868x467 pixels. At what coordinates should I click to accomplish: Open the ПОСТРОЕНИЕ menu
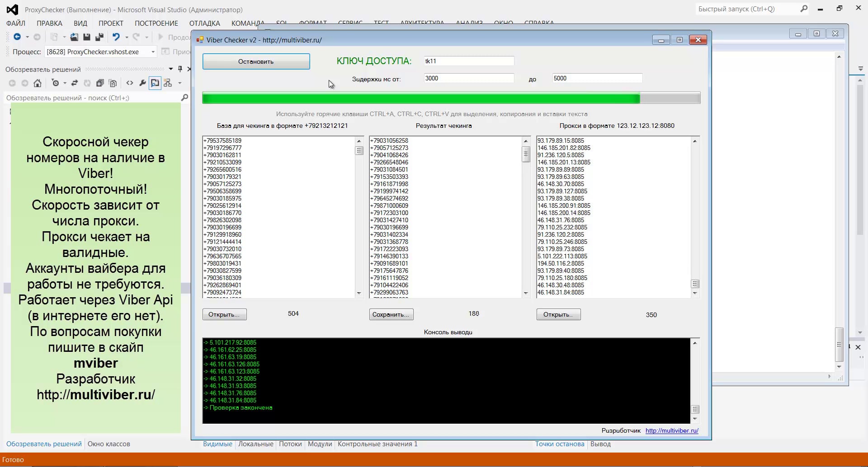coord(156,23)
